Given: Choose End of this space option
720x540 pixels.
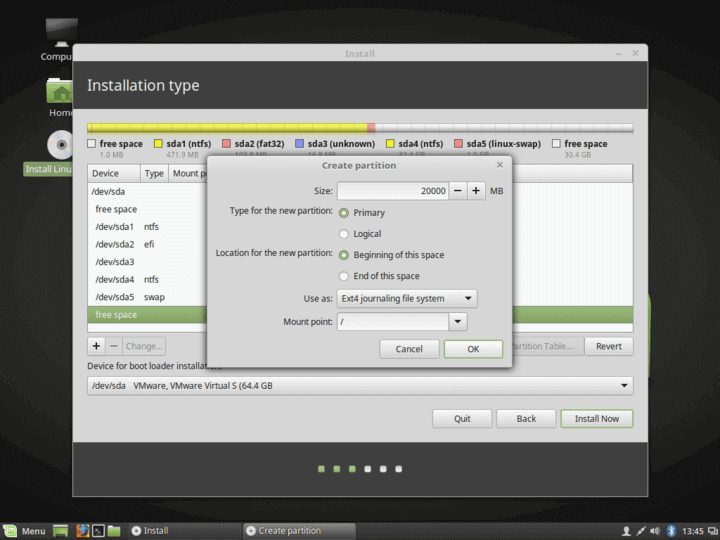Looking at the screenshot, I should pyautogui.click(x=345, y=276).
